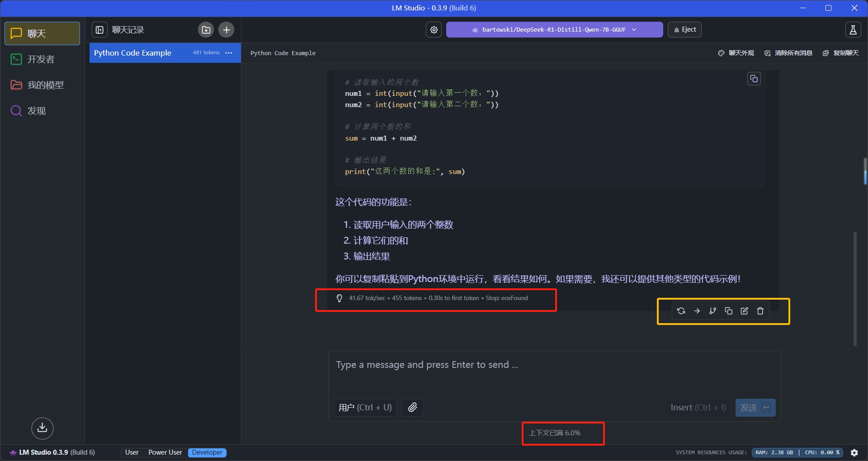Click 复制聊天 to duplicate the chat
The image size is (868, 461).
click(840, 53)
